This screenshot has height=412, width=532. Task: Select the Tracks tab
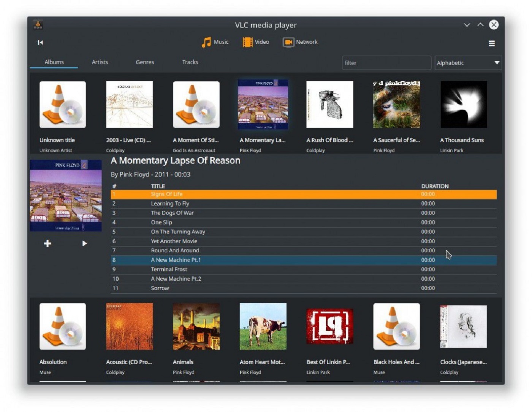pos(190,62)
